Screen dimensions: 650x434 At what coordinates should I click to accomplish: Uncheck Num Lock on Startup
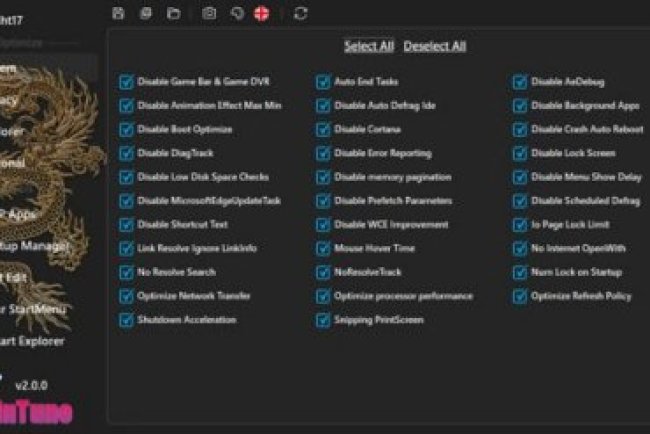point(520,272)
